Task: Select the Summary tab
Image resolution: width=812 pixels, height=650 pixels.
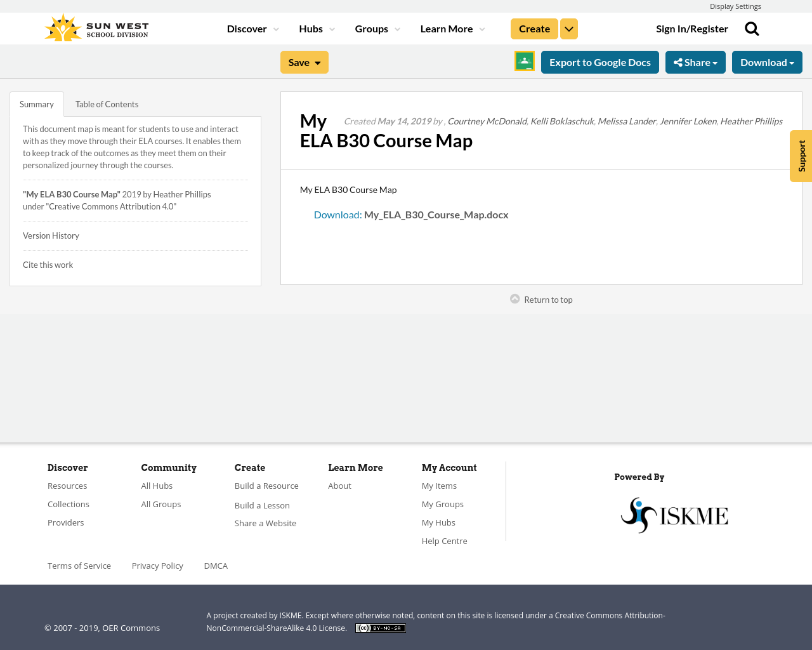Action: [36, 103]
